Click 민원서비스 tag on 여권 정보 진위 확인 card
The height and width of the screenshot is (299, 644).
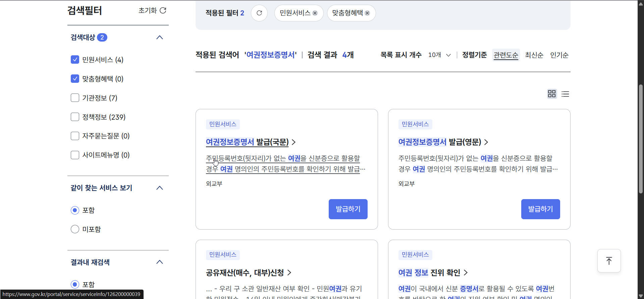pos(415,255)
